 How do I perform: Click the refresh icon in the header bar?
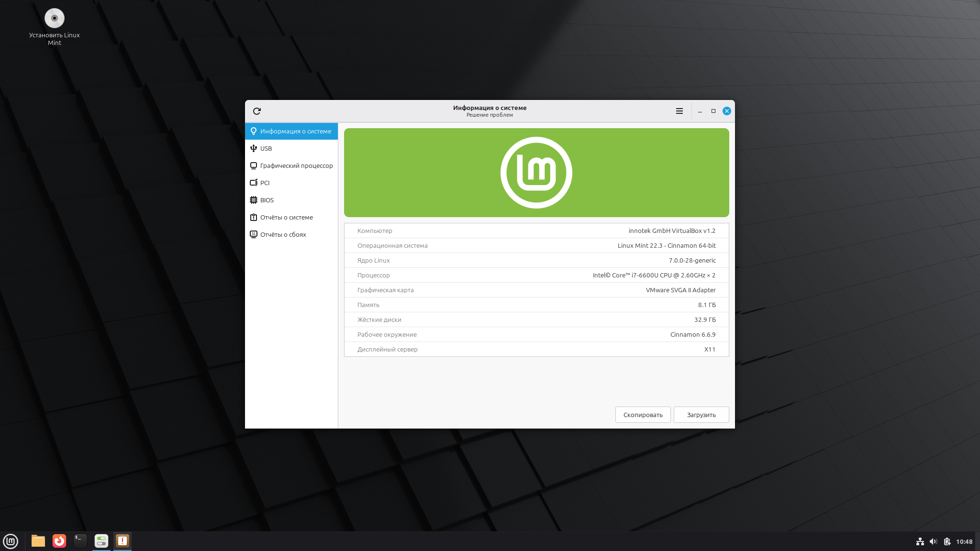(257, 111)
